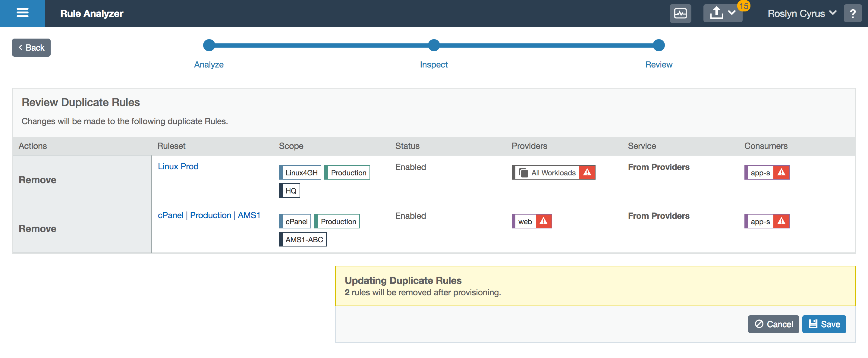Cancel the duplicate rules update

[x=773, y=324]
